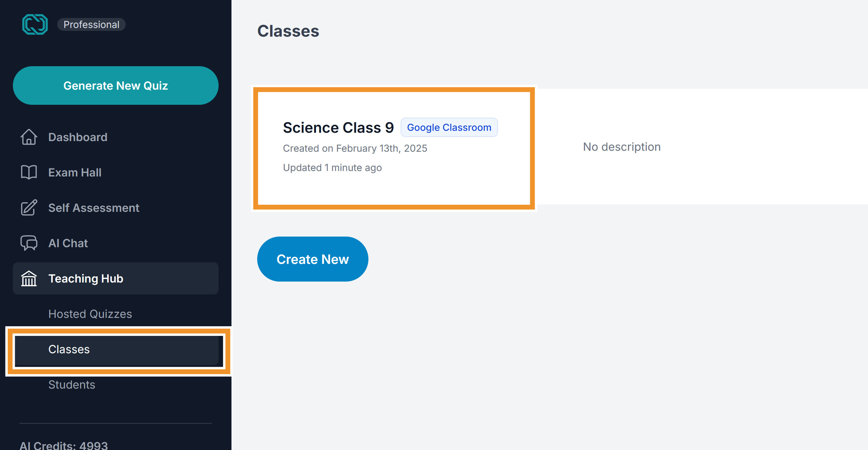Select Classes in the sidebar
Viewport: 868px width, 450px height.
click(x=117, y=349)
